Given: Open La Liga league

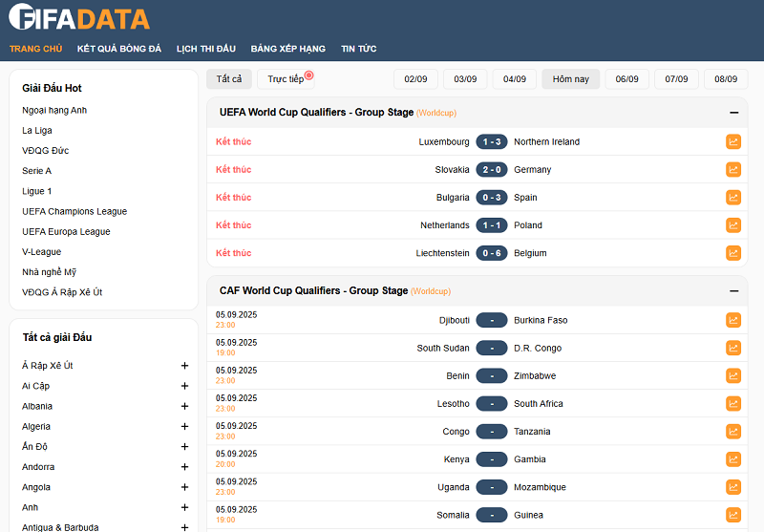Looking at the screenshot, I should point(37,131).
